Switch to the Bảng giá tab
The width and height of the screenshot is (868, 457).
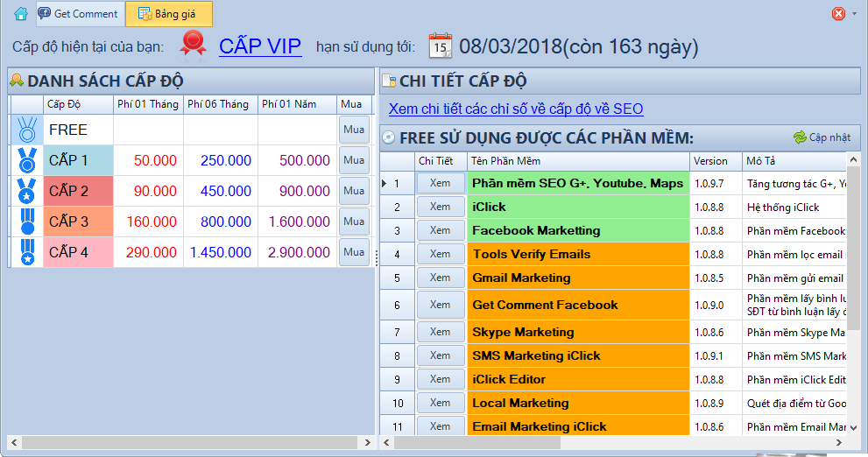(x=168, y=14)
